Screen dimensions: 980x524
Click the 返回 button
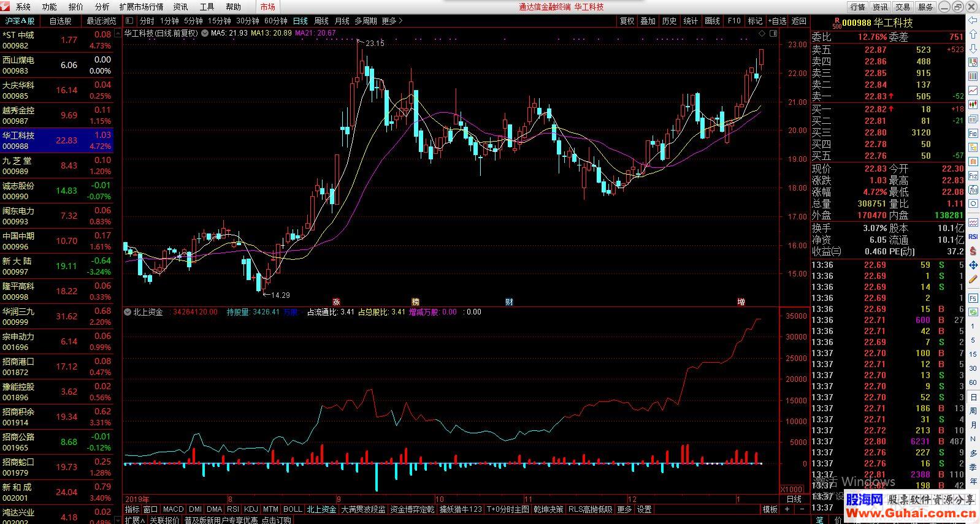coord(799,21)
